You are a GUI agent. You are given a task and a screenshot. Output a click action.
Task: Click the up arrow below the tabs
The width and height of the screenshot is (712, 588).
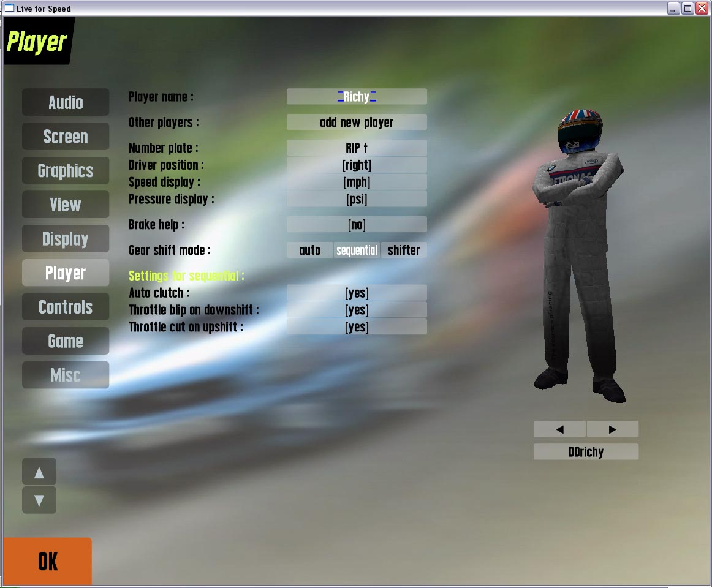click(x=39, y=472)
